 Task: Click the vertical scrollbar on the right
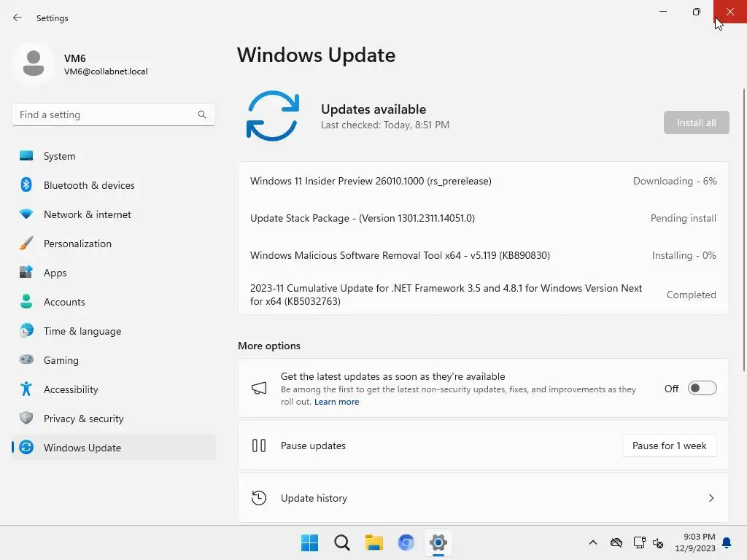pos(743,230)
